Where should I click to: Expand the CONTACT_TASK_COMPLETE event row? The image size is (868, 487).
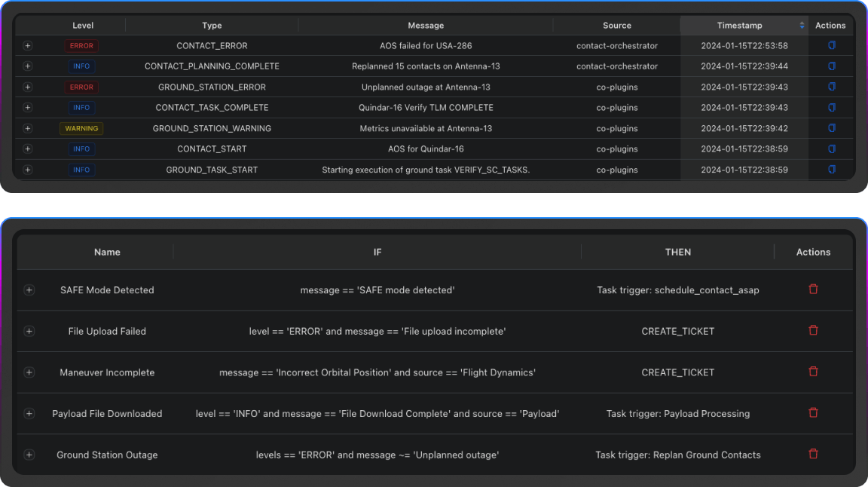coord(28,108)
